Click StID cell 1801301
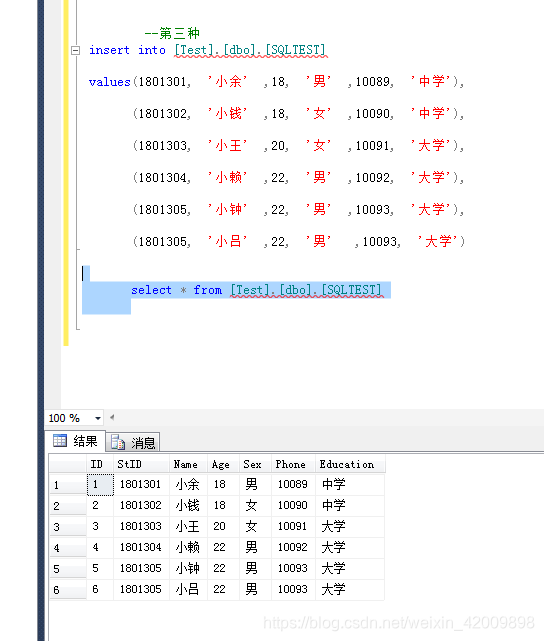This screenshot has height=641, width=544. 141,485
